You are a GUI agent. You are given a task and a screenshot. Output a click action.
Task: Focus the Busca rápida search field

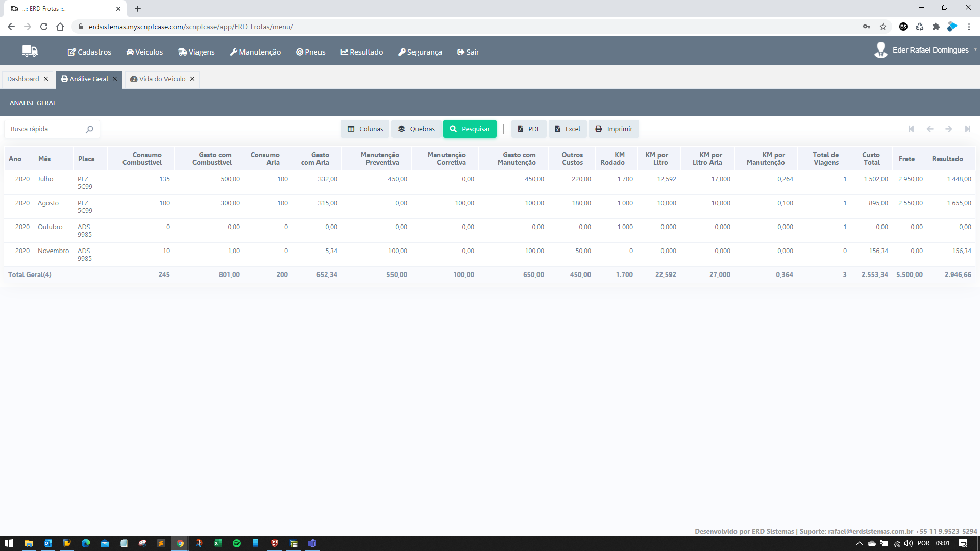point(45,129)
